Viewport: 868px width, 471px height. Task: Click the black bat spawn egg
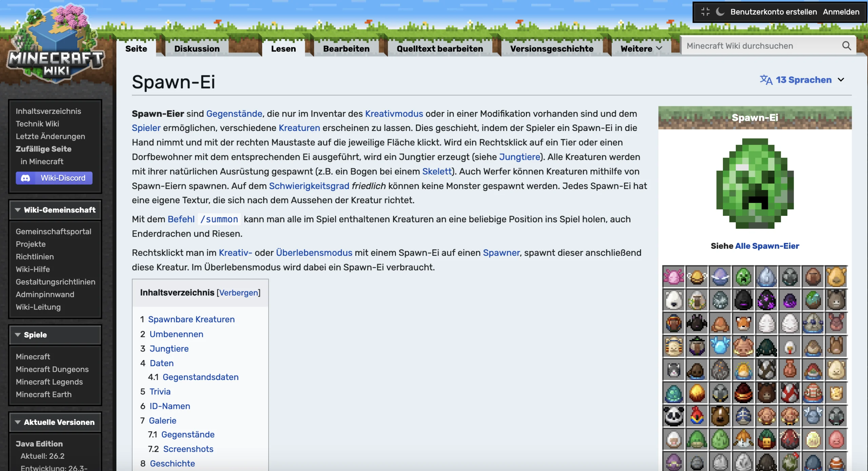(697, 323)
